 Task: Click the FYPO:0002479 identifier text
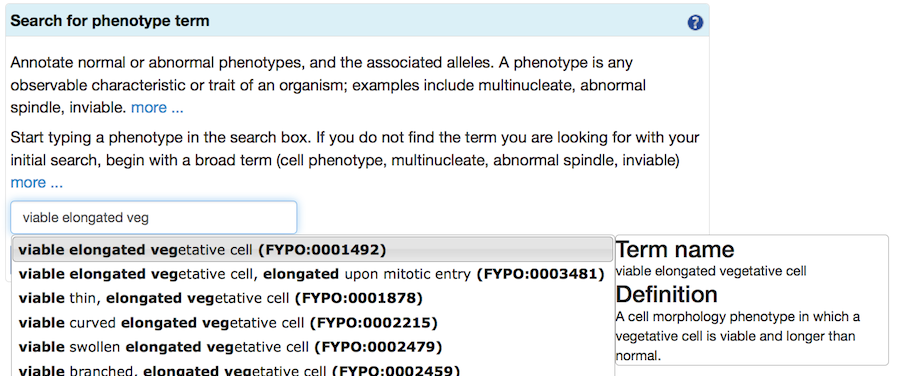pyautogui.click(x=378, y=347)
